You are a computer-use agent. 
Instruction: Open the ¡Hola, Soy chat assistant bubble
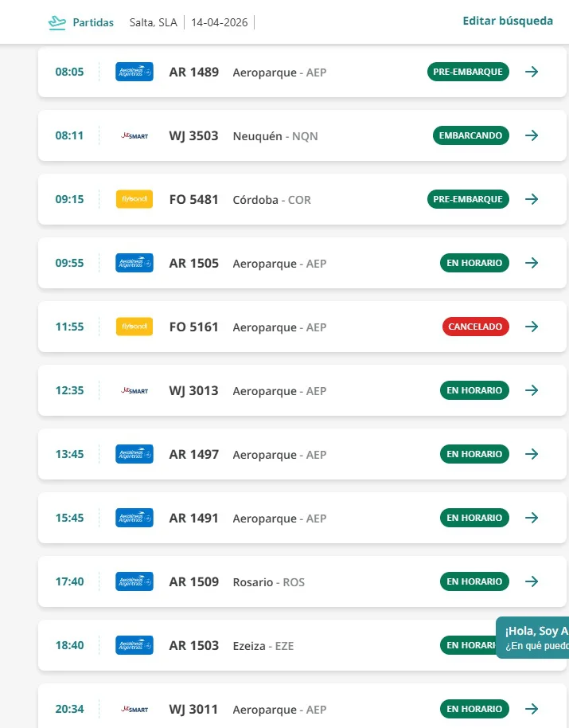tap(532, 637)
